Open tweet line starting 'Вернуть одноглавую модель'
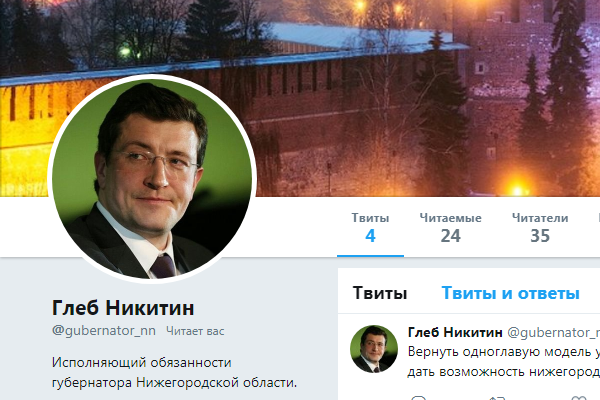The height and width of the screenshot is (400, 600). 504,352
